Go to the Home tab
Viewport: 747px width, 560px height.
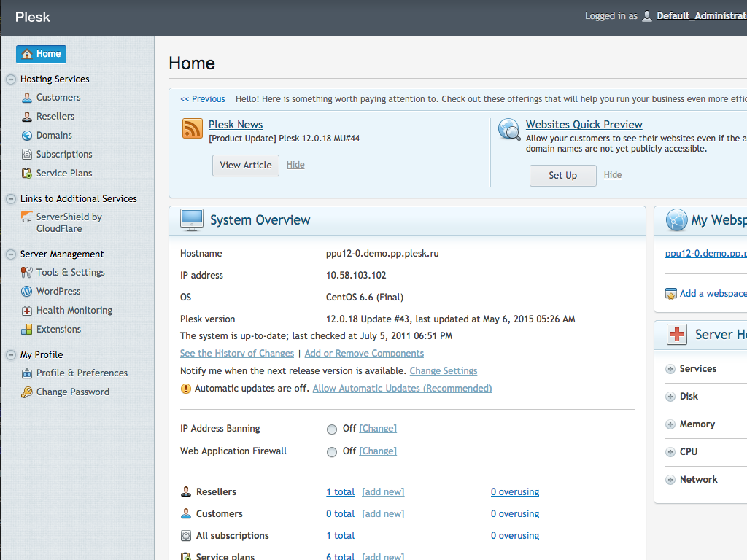tap(42, 54)
